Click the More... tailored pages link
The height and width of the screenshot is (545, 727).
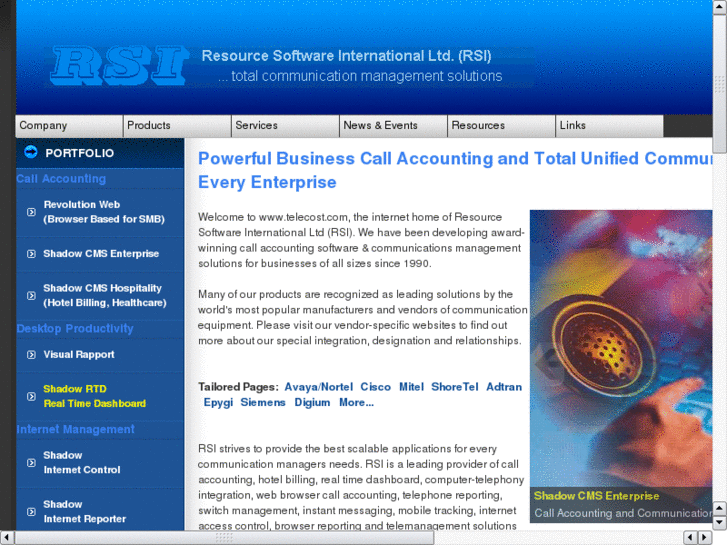tap(356, 403)
